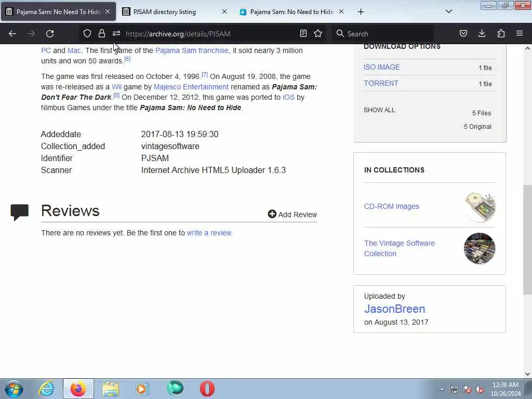This screenshot has width=532, height=399.
Task: Close the PJSAM directory listing tab
Action: pyautogui.click(x=224, y=11)
